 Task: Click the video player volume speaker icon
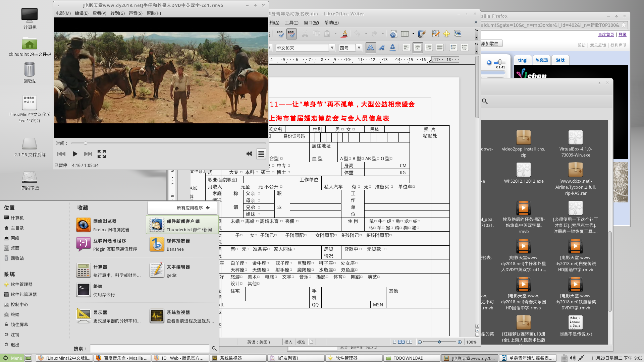pyautogui.click(x=249, y=154)
